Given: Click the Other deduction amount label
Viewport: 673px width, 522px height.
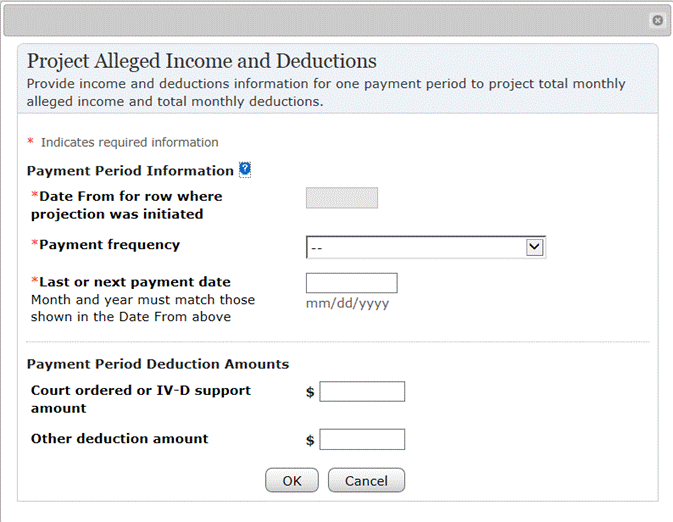Looking at the screenshot, I should [x=120, y=438].
